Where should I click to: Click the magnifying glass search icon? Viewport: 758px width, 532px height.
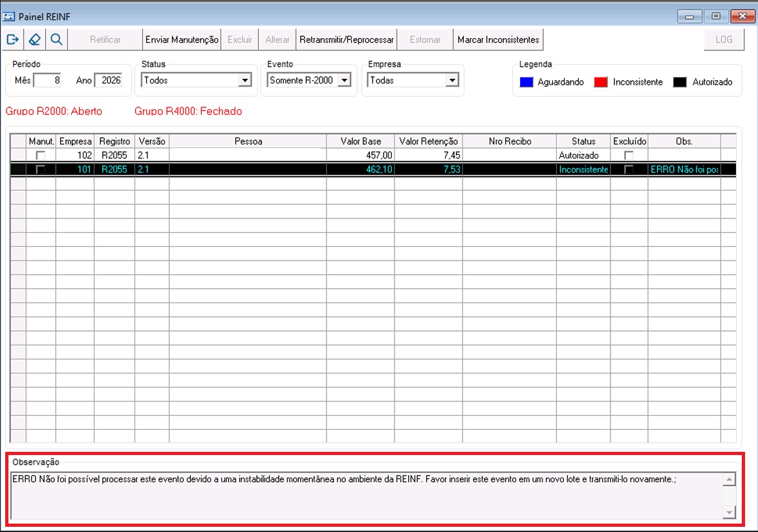coord(56,39)
